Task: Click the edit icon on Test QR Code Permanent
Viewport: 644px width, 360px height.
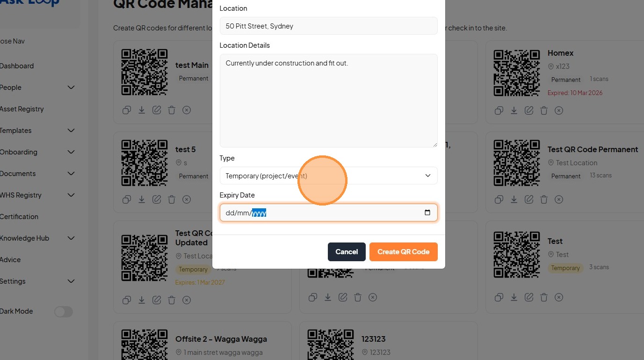Action: (529, 199)
